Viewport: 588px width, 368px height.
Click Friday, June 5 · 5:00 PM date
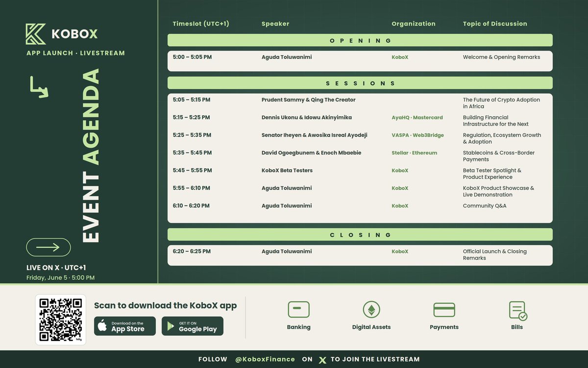60,278
